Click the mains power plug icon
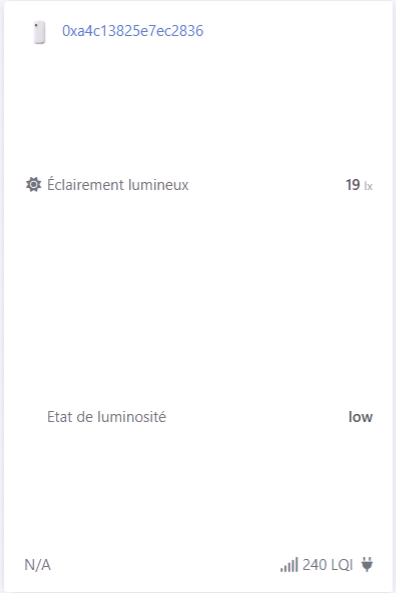Viewport: 396px width, 593px height. [366, 564]
